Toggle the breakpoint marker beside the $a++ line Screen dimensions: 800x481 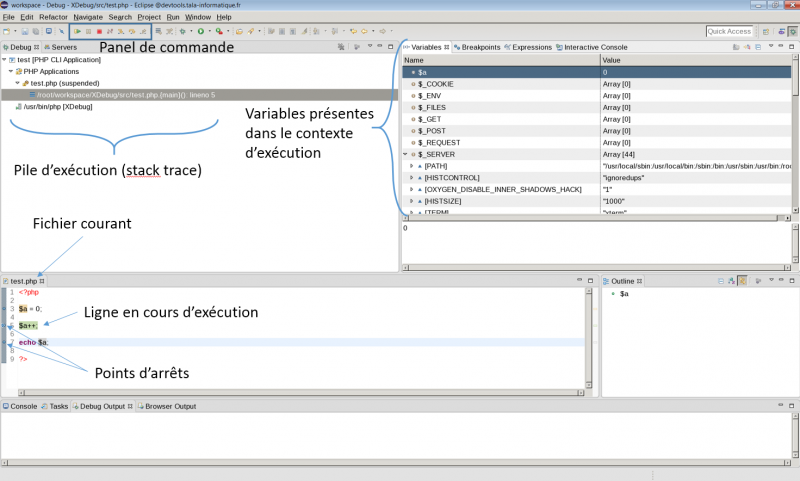(x=6, y=325)
